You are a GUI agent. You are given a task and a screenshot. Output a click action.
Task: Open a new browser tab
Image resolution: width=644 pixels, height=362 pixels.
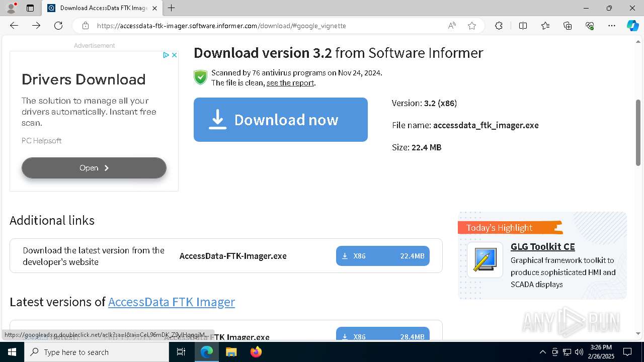point(171,8)
